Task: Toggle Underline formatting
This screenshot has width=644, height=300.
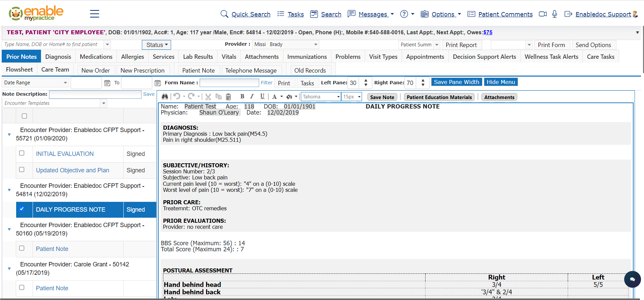Action: pyautogui.click(x=263, y=96)
